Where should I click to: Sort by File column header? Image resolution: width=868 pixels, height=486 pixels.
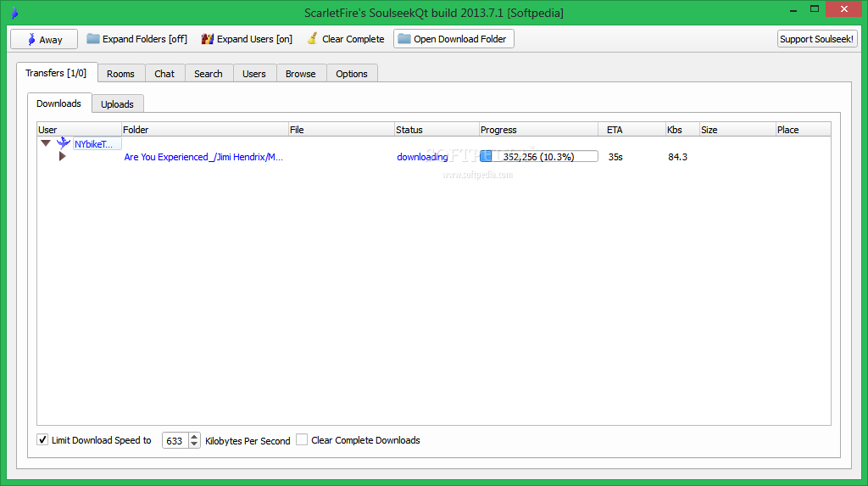(341, 130)
